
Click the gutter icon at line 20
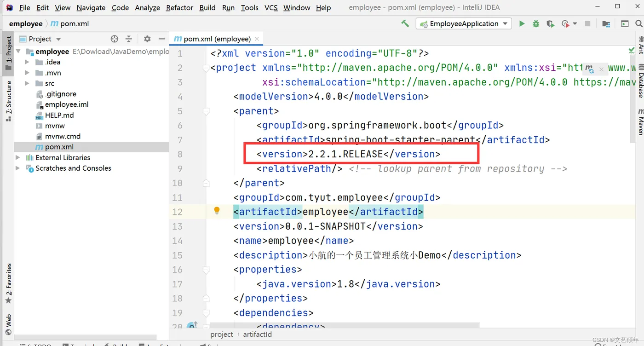[x=192, y=325]
